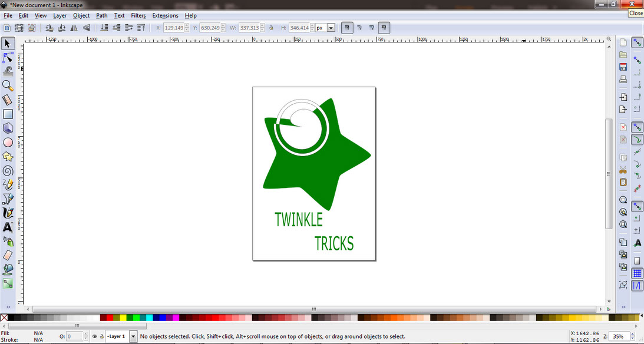Toggle Layer 1 lock icon

coord(101,336)
